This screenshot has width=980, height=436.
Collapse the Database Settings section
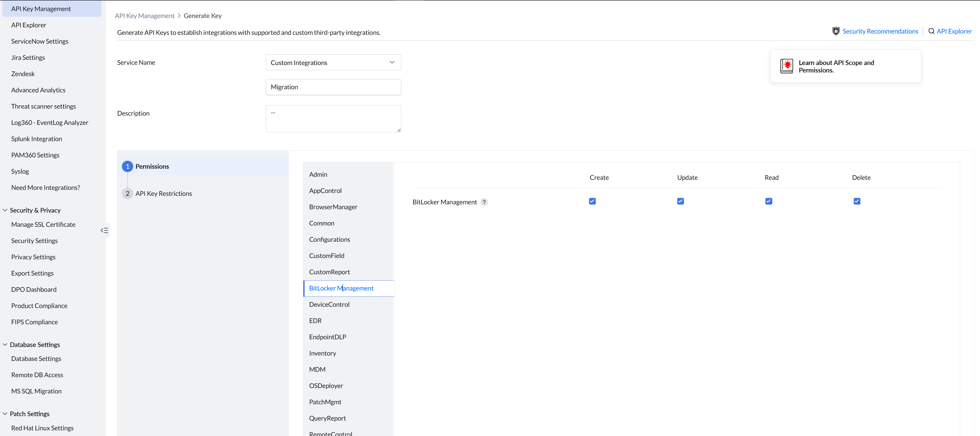pos(5,345)
